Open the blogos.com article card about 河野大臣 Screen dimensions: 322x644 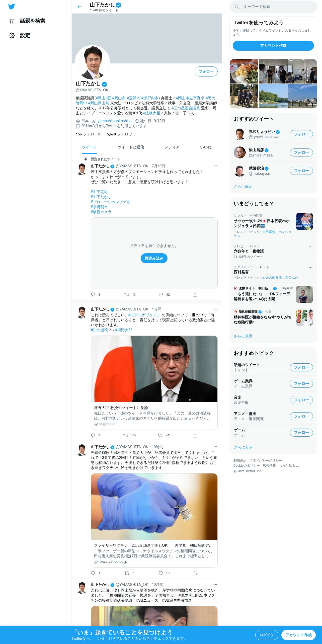pos(154,382)
